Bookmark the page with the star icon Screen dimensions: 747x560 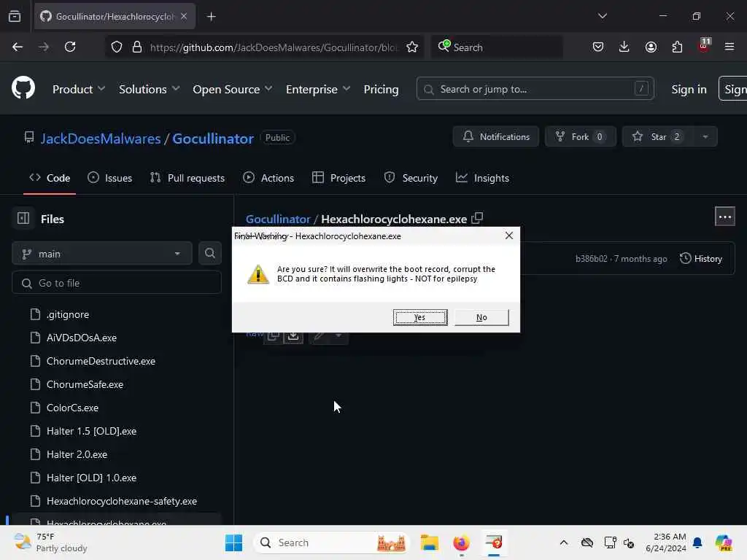[x=412, y=47]
